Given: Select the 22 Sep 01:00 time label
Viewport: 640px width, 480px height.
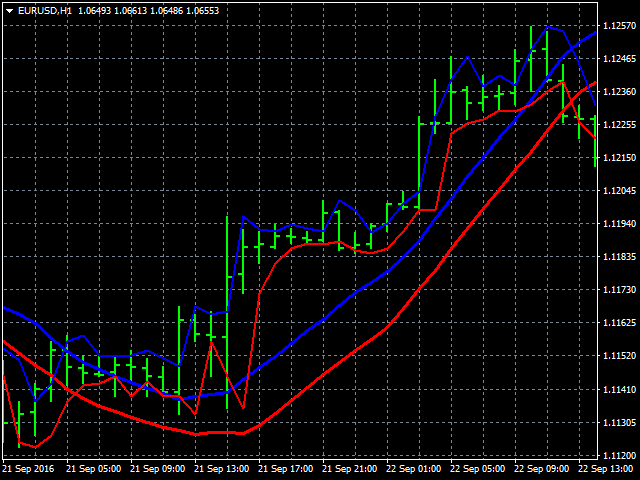Looking at the screenshot, I should [413, 468].
